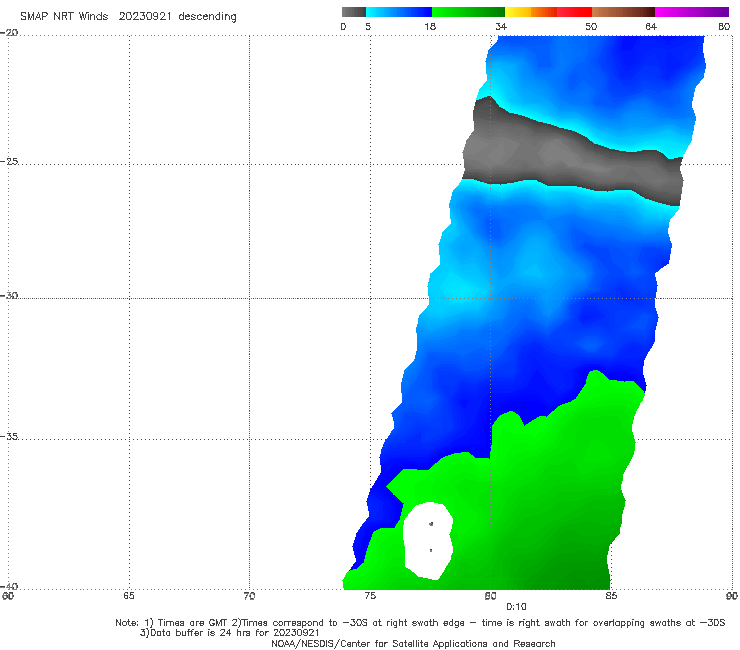
Task: Click the colorbar tick label '64'
Action: 651,26
